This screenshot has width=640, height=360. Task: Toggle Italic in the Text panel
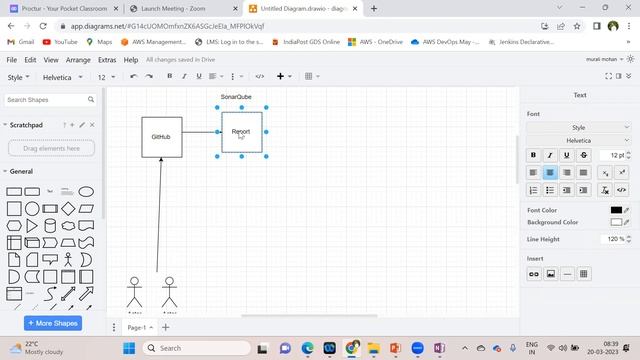pyautogui.click(x=550, y=155)
